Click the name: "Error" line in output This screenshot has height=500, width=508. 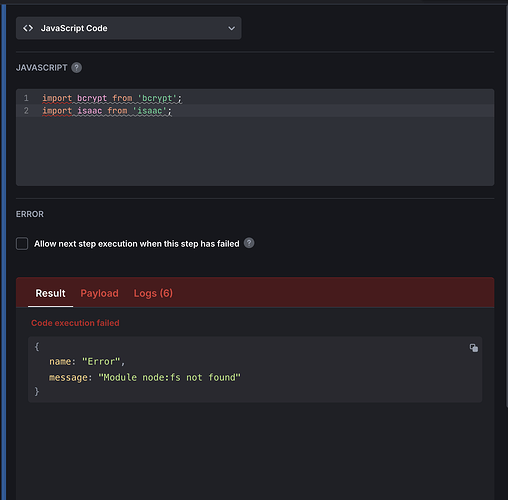[87, 362]
